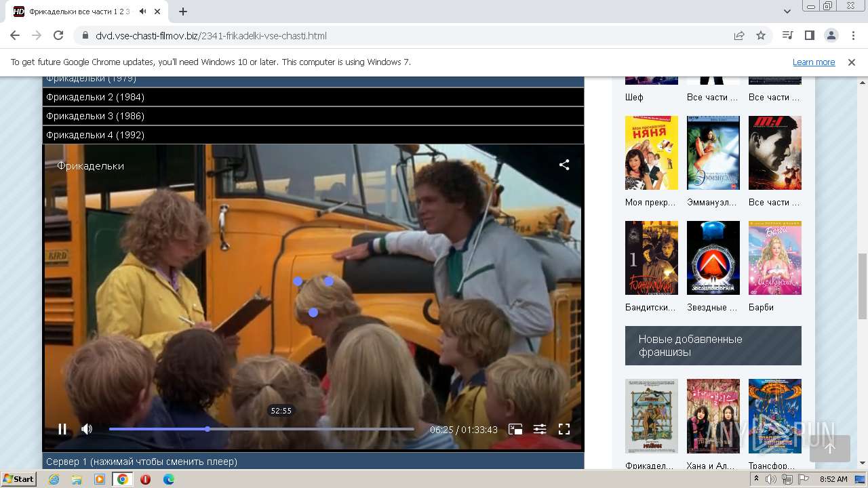The height and width of the screenshot is (488, 868).
Task: Switch to Chrome taskbar icon
Action: pos(123,479)
